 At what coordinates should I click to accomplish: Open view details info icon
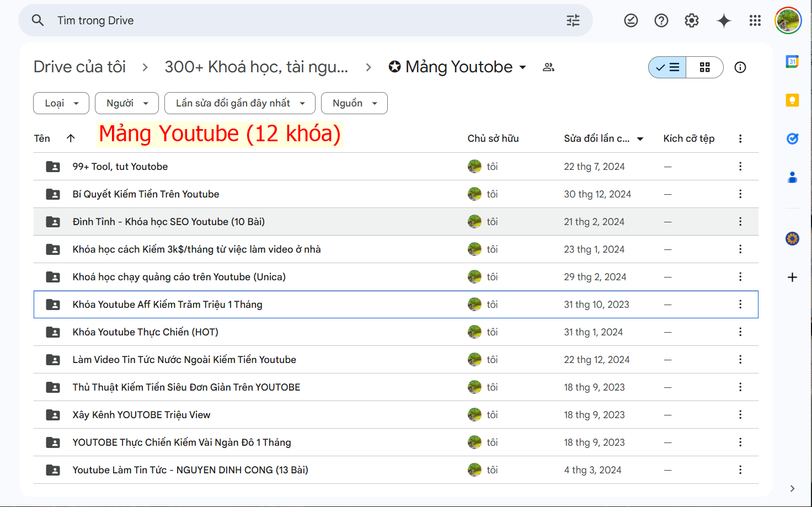coord(740,67)
